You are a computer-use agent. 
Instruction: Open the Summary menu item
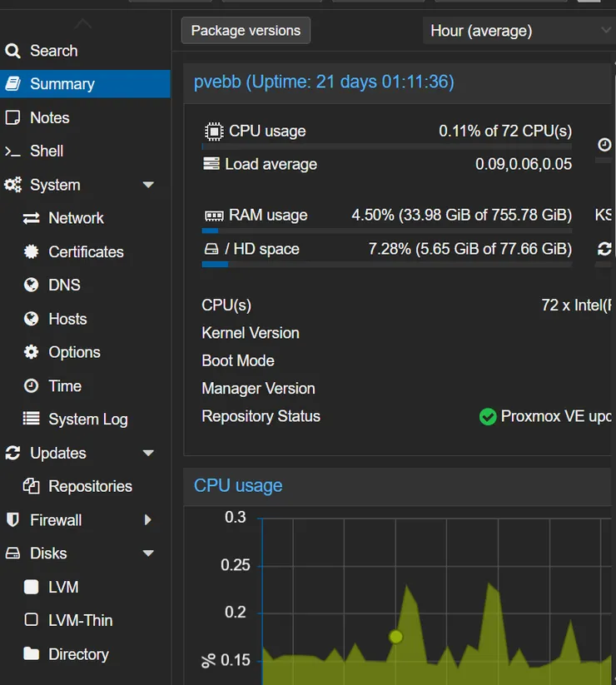pyautogui.click(x=62, y=84)
